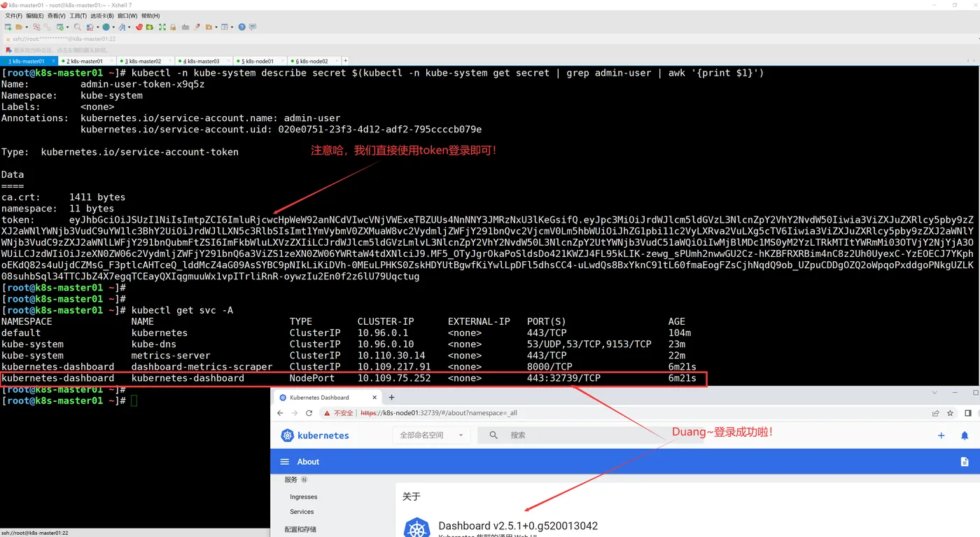This screenshot has width=980, height=537.
Task: Open the 工具(T) menu
Action: click(x=78, y=15)
